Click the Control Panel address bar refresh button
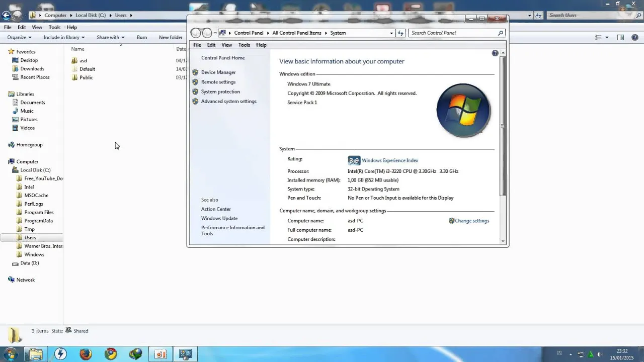 pyautogui.click(x=400, y=33)
